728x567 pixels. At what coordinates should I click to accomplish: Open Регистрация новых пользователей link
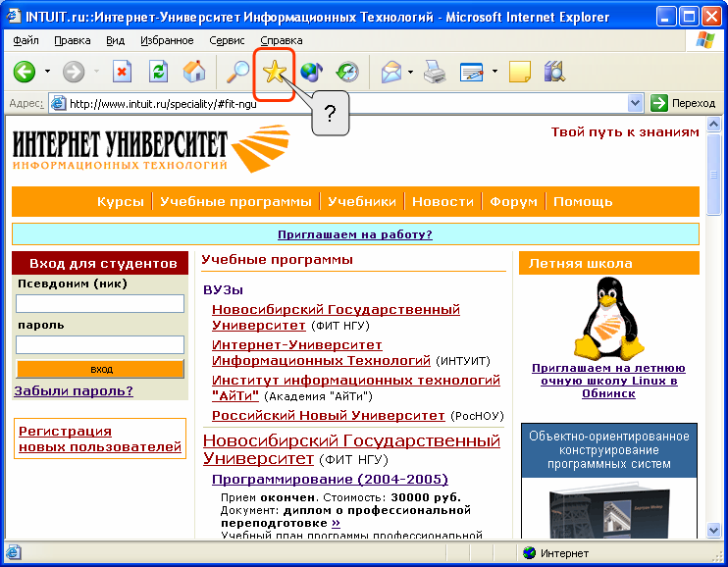pyautogui.click(x=100, y=438)
